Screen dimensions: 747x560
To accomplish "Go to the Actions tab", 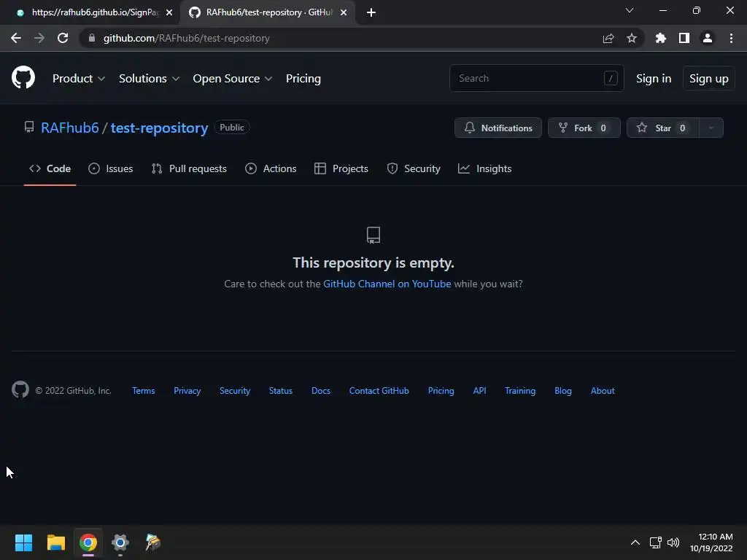I will coord(271,168).
